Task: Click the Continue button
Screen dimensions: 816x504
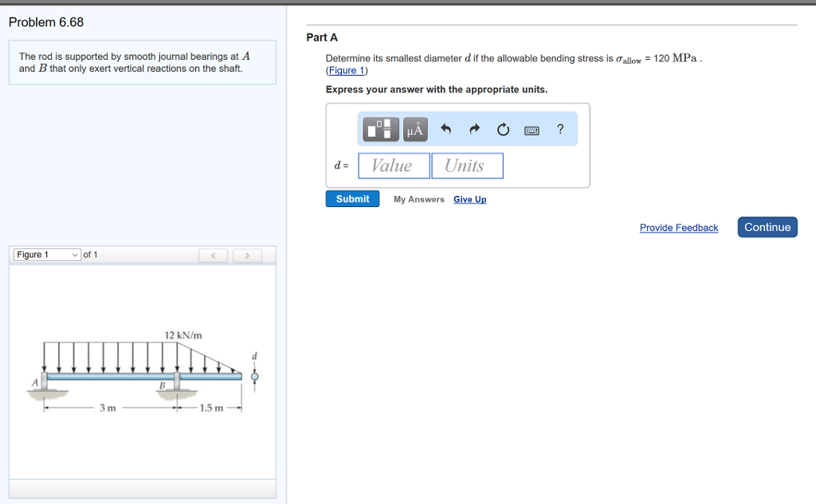Action: click(767, 227)
